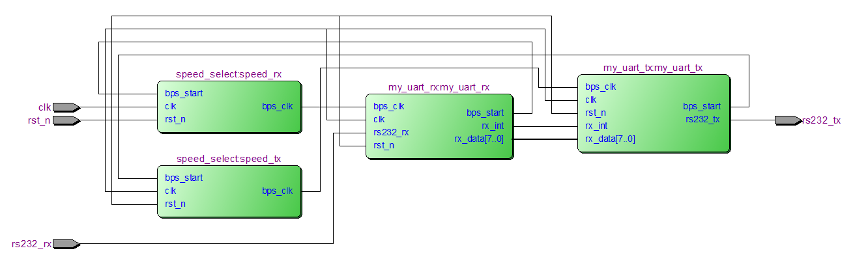
Task: Select bps_clk input port on my_uart_tx block
Action: click(x=601, y=87)
